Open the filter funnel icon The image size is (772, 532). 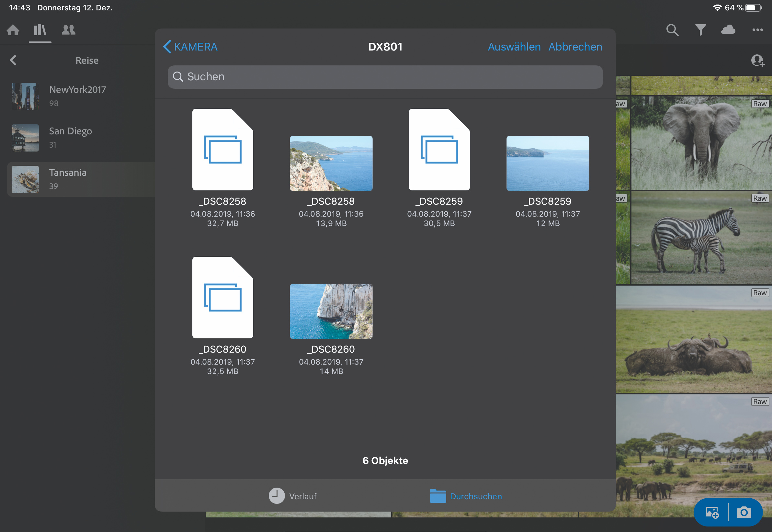click(x=700, y=30)
